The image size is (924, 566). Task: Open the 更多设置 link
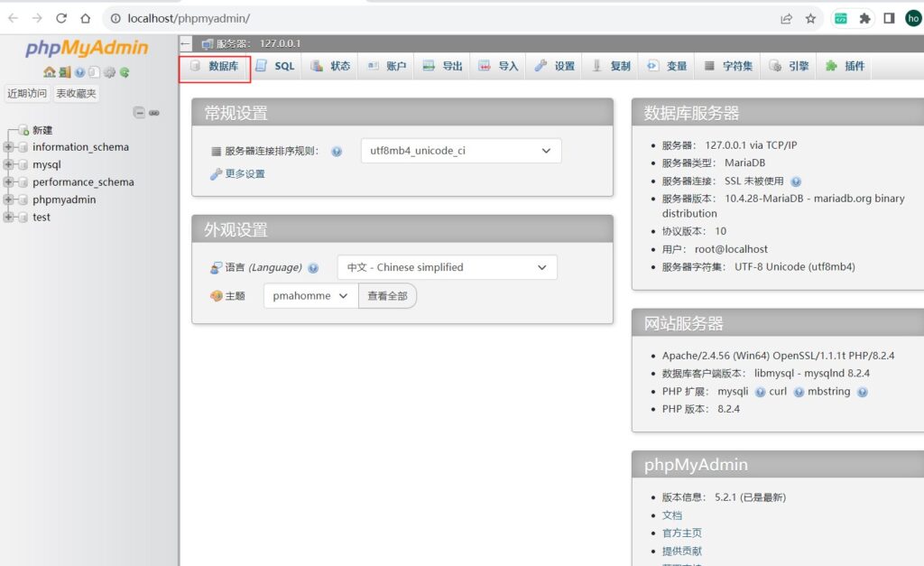tap(245, 174)
